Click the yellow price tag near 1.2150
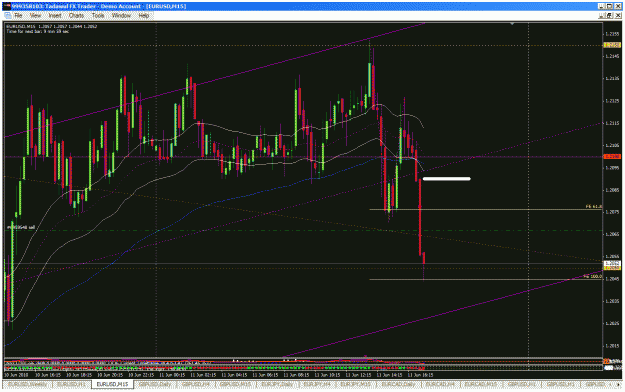This screenshot has width=625, height=392. tap(612, 45)
